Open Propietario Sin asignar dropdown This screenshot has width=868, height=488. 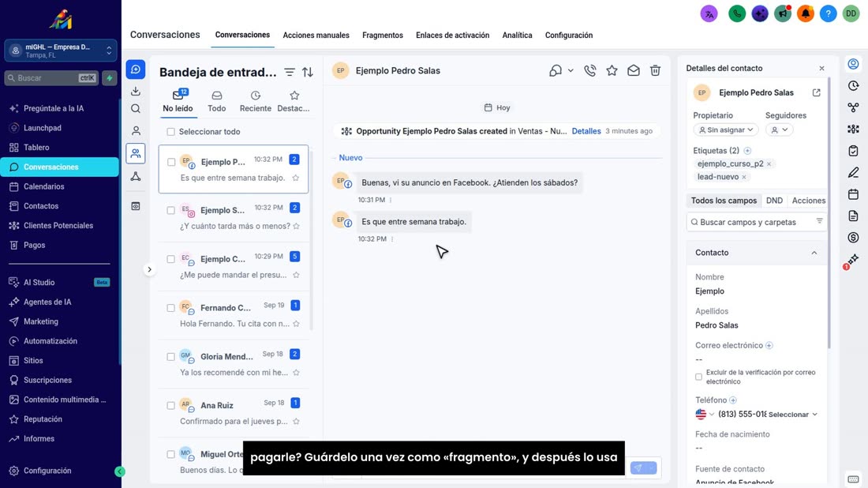pyautogui.click(x=726, y=130)
